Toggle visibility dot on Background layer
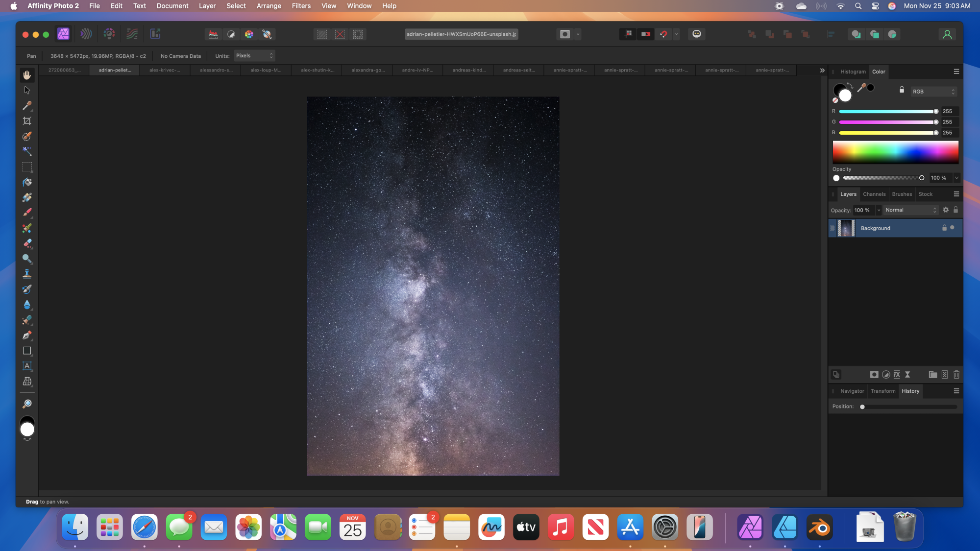 coord(952,228)
